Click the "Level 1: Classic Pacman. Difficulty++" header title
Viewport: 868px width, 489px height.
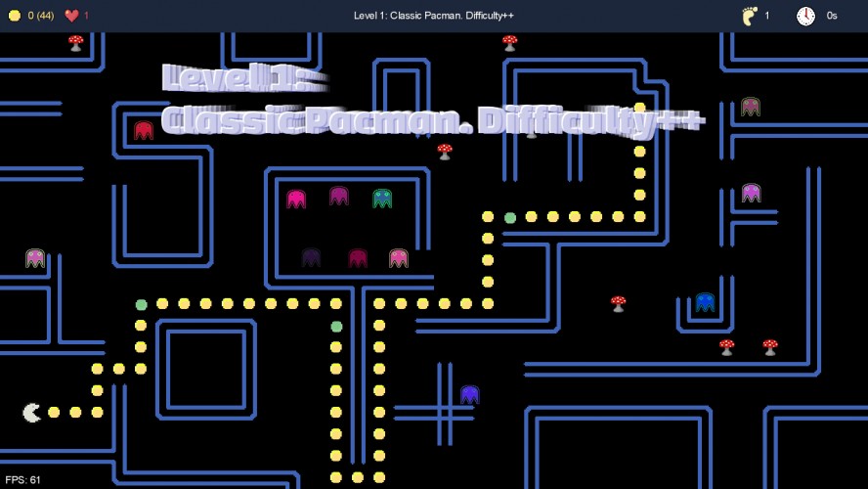434,16
